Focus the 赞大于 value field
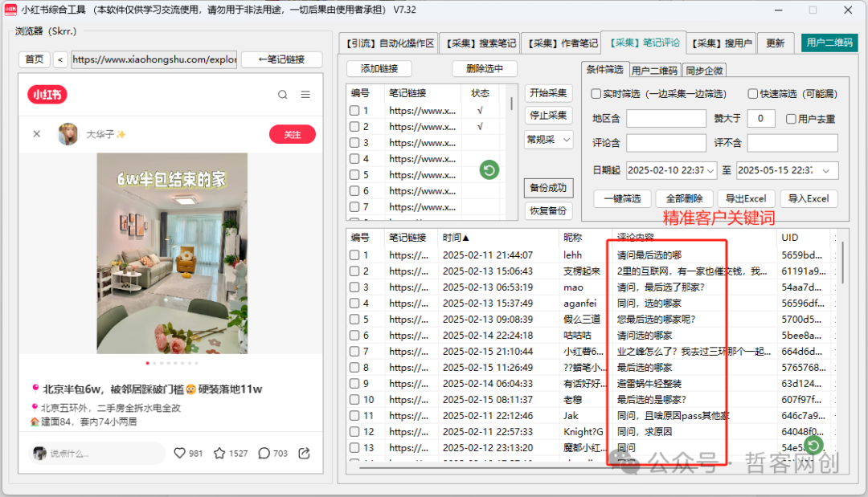This screenshot has width=868, height=497. pos(760,118)
